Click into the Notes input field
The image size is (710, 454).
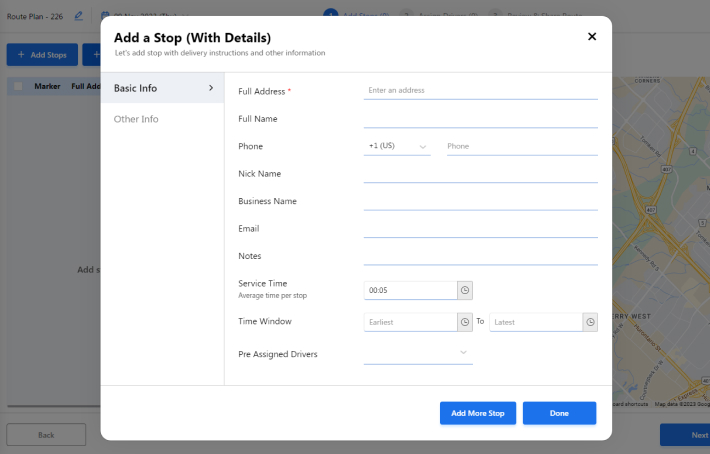pyautogui.click(x=480, y=256)
